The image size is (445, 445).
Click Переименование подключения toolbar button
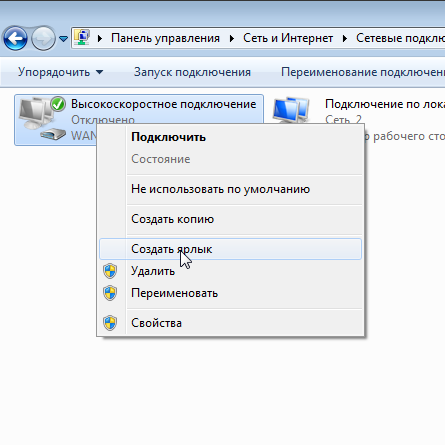pos(363,72)
